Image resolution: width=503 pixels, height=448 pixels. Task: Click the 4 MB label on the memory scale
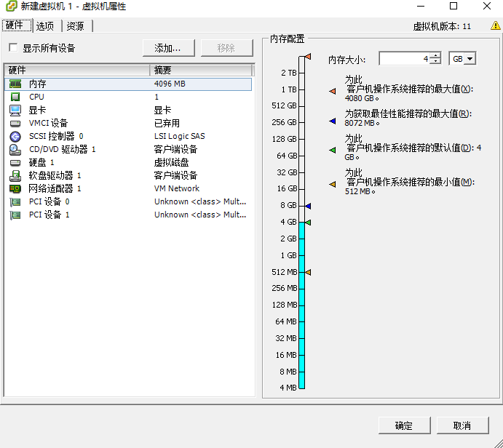pyautogui.click(x=288, y=388)
